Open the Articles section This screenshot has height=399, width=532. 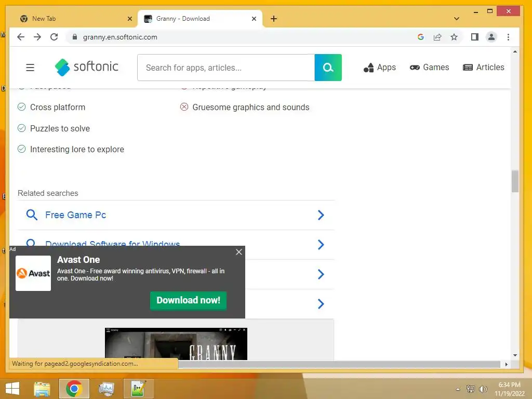tap(484, 68)
